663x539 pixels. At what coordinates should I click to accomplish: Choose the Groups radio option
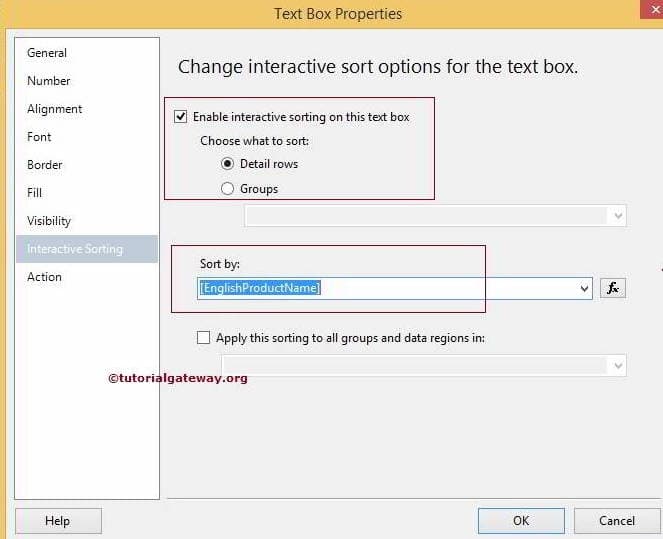227,189
